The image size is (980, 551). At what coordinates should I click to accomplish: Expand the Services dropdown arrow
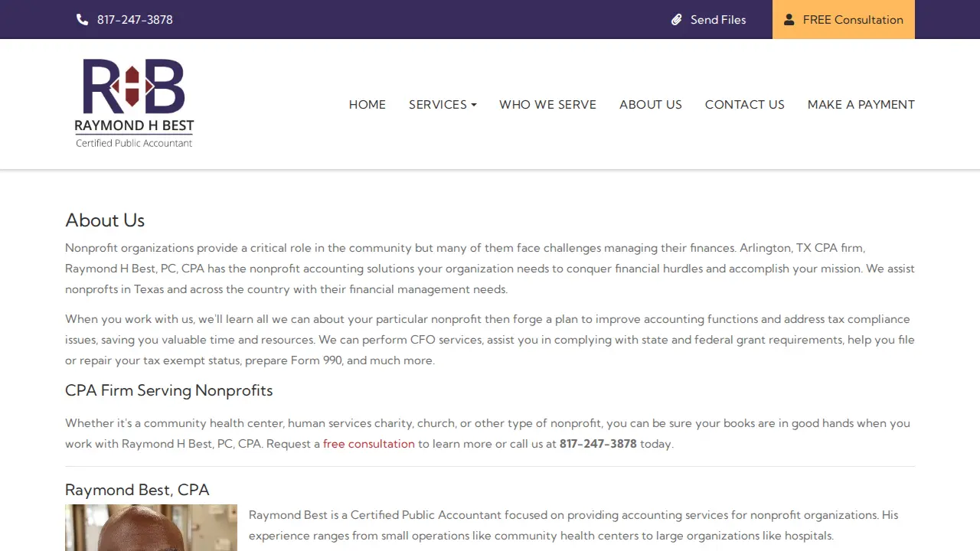(474, 105)
